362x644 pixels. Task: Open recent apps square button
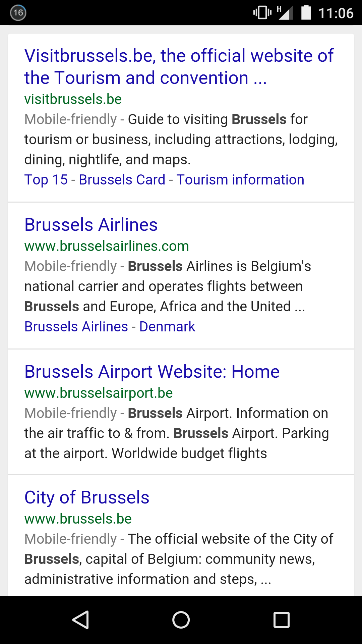click(282, 620)
